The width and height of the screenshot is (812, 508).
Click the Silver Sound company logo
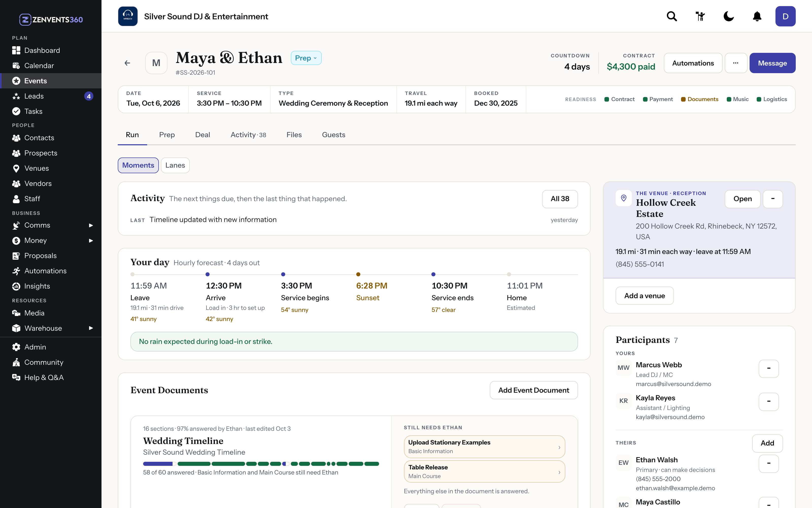(x=128, y=16)
